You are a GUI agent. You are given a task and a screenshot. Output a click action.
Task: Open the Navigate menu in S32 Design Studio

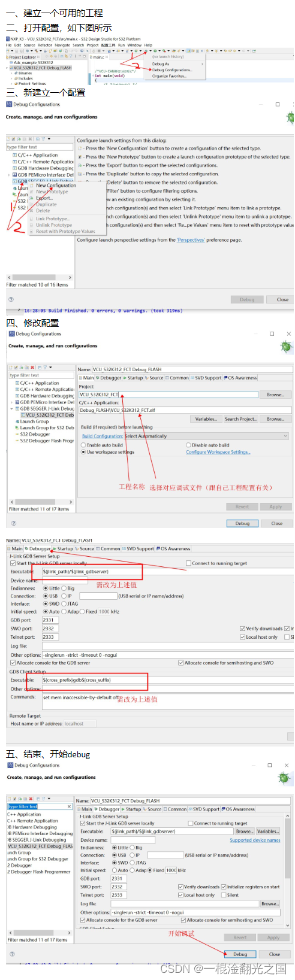pos(62,45)
